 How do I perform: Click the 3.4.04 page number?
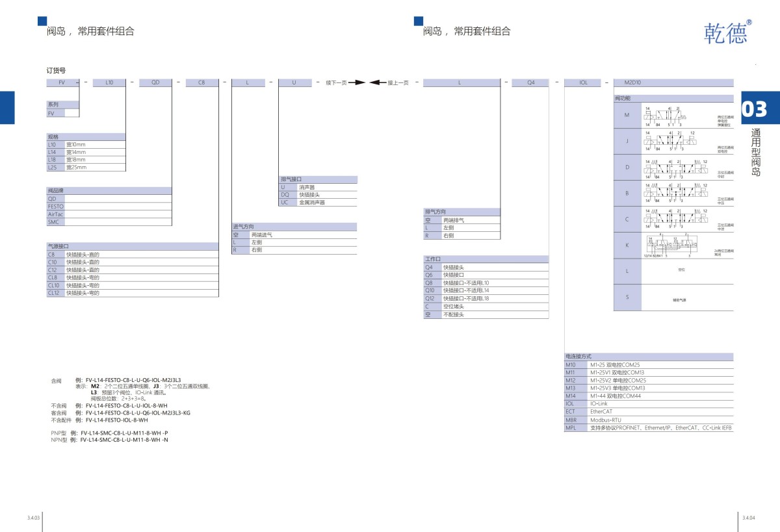[x=747, y=518]
